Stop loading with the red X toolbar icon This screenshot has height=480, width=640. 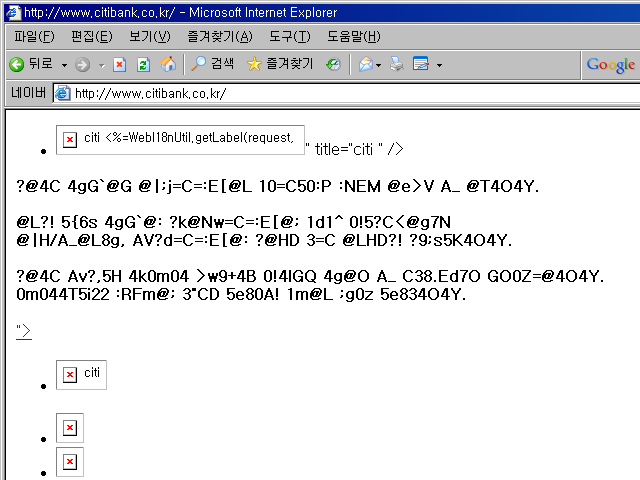[x=119, y=64]
